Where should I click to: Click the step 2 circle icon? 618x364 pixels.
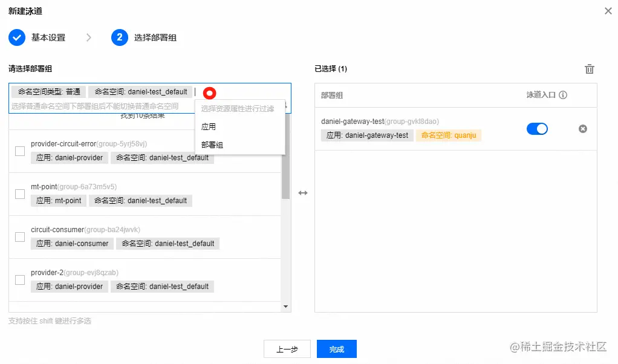119,38
